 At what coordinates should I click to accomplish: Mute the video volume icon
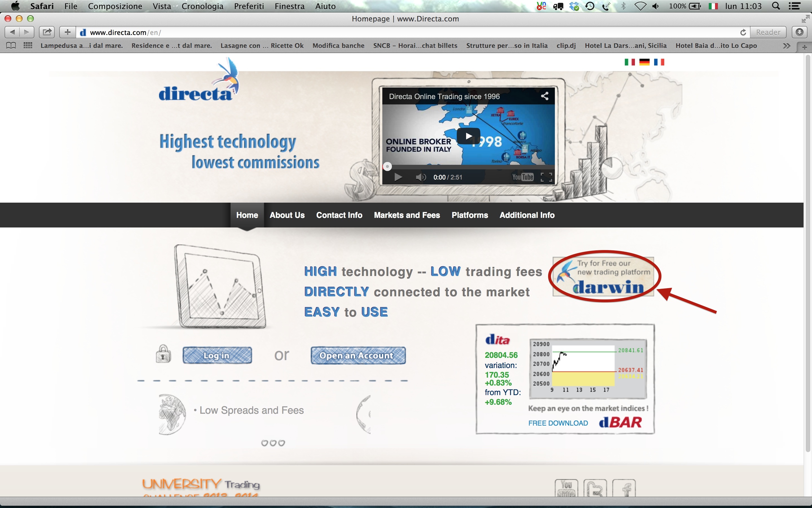(421, 177)
